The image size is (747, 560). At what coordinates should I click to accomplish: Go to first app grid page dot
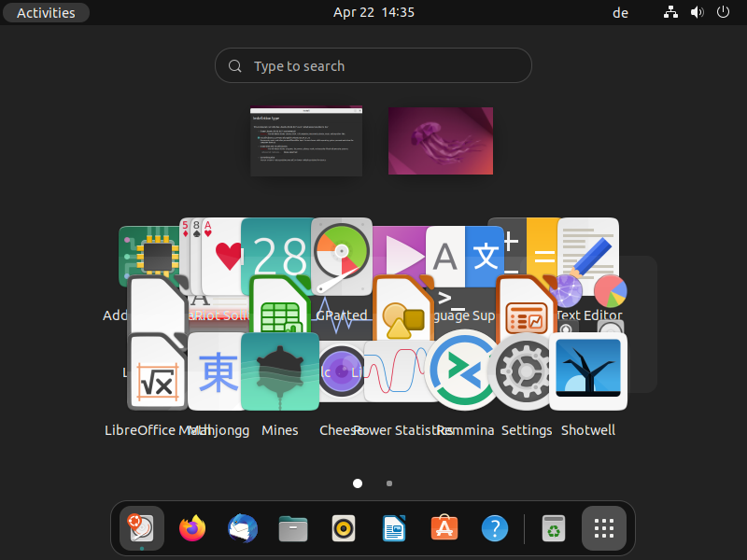point(358,483)
